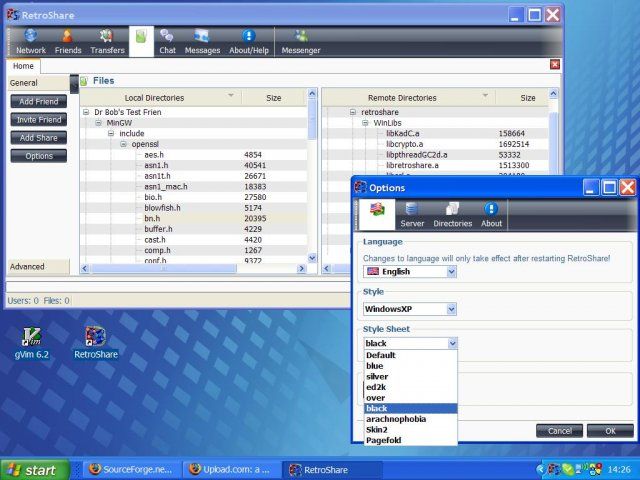640x480 pixels.
Task: Choose silver style sheet option
Action: pos(411,376)
